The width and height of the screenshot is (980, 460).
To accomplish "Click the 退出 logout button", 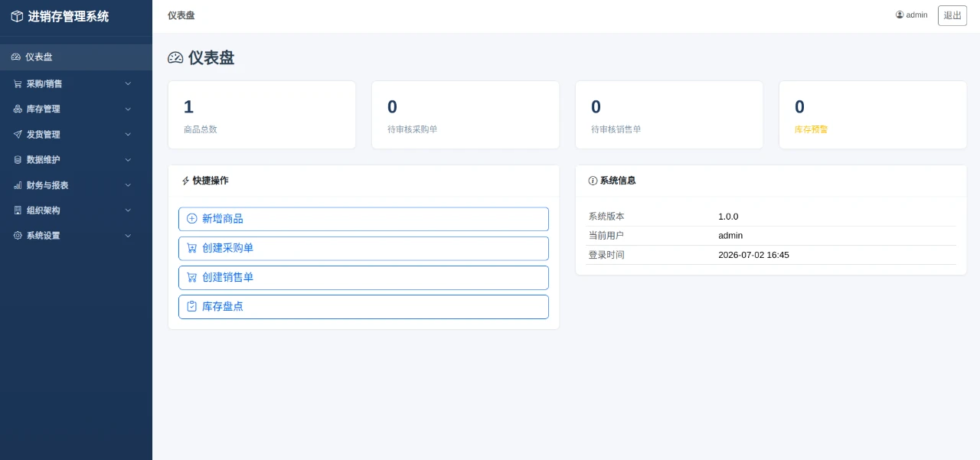I will click(x=952, y=15).
